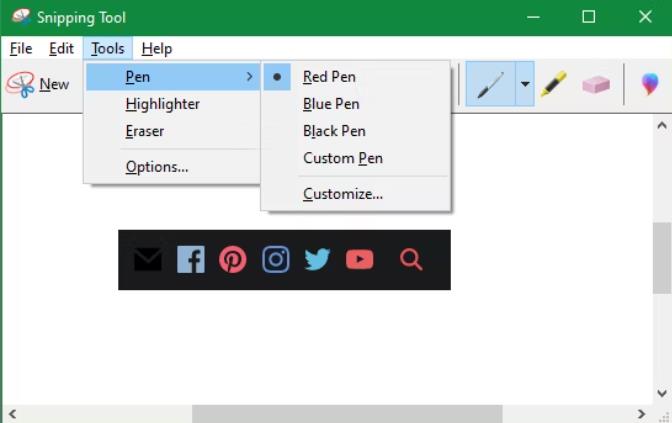672x423 pixels.
Task: Open the pen color dropdown arrow
Action: click(x=525, y=84)
